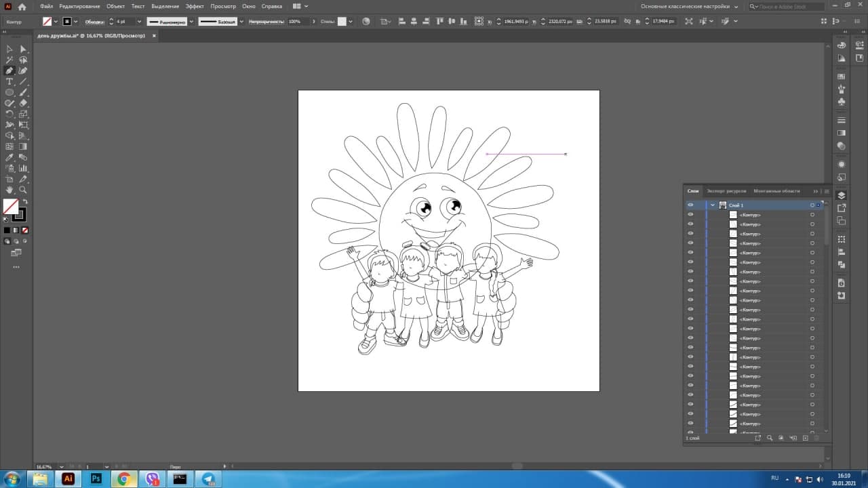Collapse Слой 1 with its arrow
The height and width of the screenshot is (488, 868).
click(x=712, y=205)
